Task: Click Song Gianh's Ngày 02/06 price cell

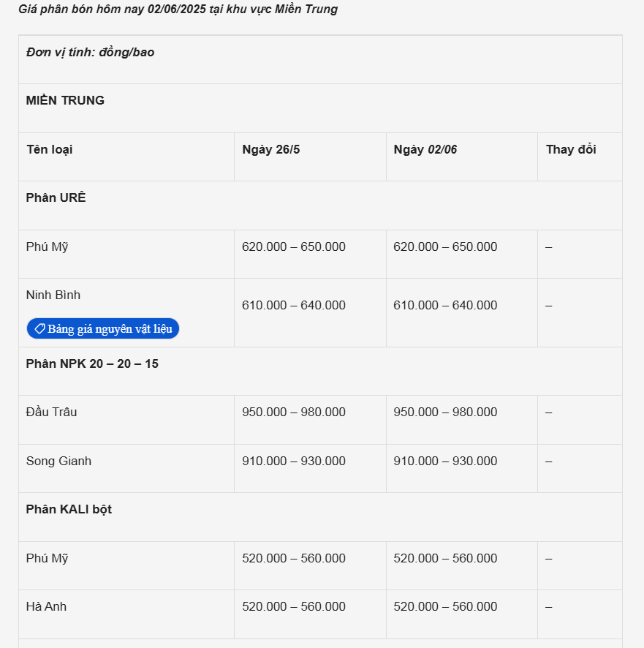Action: pyautogui.click(x=445, y=461)
